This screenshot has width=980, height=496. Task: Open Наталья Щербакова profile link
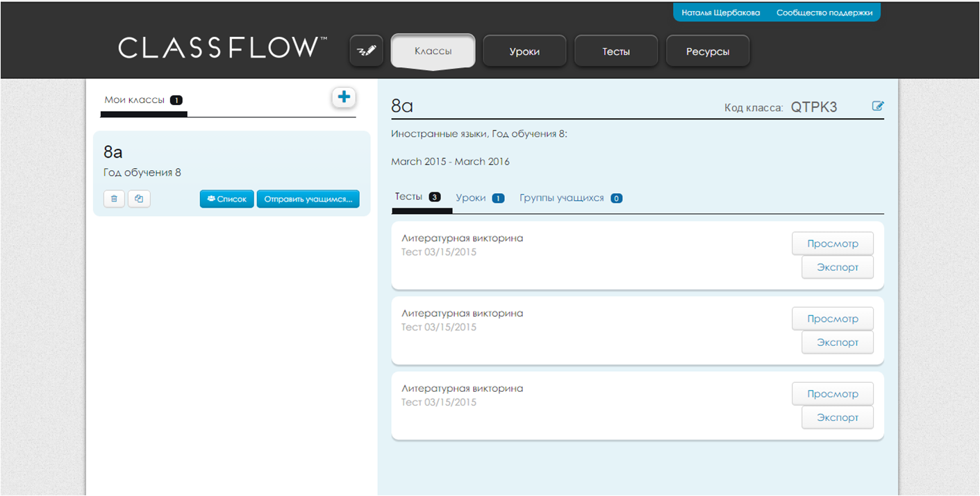(720, 13)
